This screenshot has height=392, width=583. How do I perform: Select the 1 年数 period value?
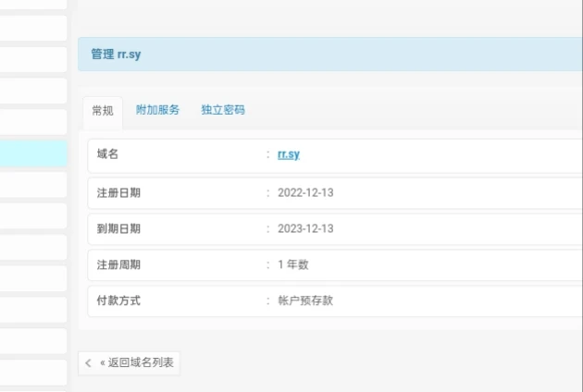tap(293, 264)
